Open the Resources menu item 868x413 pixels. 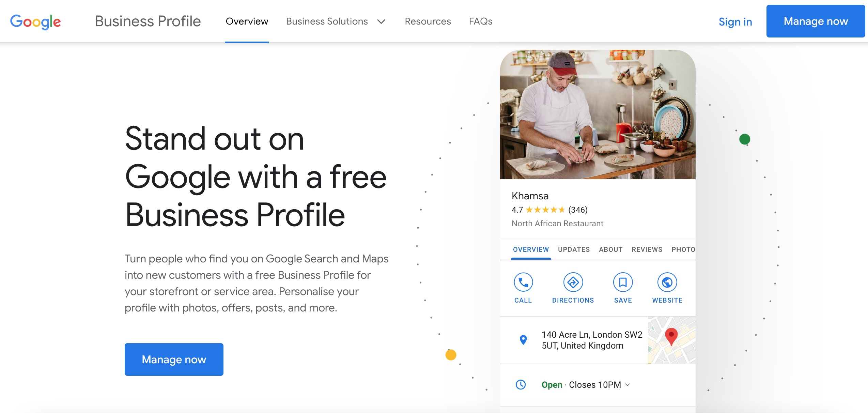coord(428,21)
